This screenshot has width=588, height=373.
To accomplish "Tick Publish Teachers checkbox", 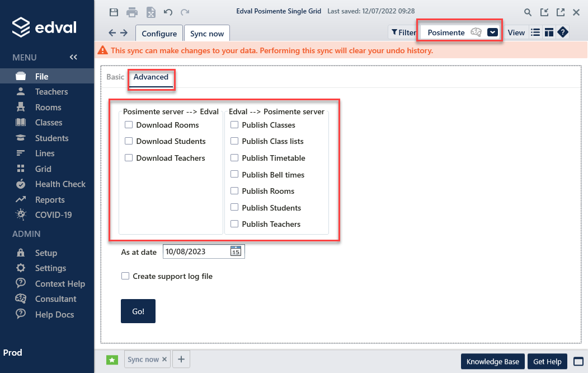I will [x=234, y=223].
